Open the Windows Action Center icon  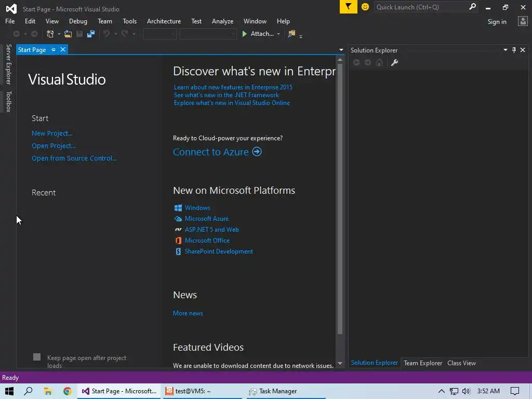(x=515, y=391)
